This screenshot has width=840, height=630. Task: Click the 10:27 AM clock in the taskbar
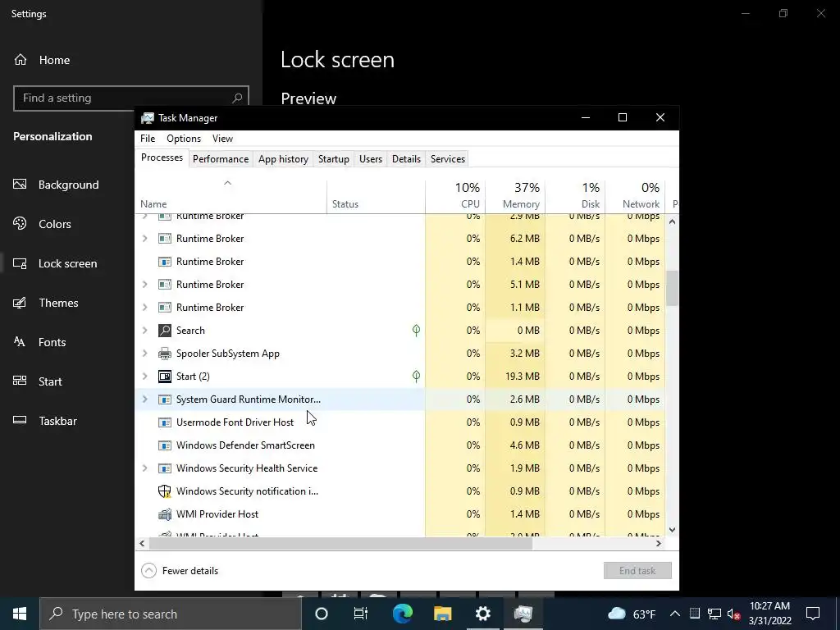point(769,606)
